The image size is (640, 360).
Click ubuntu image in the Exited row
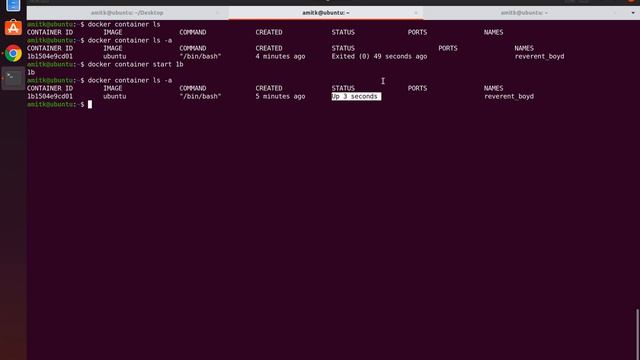(114, 56)
